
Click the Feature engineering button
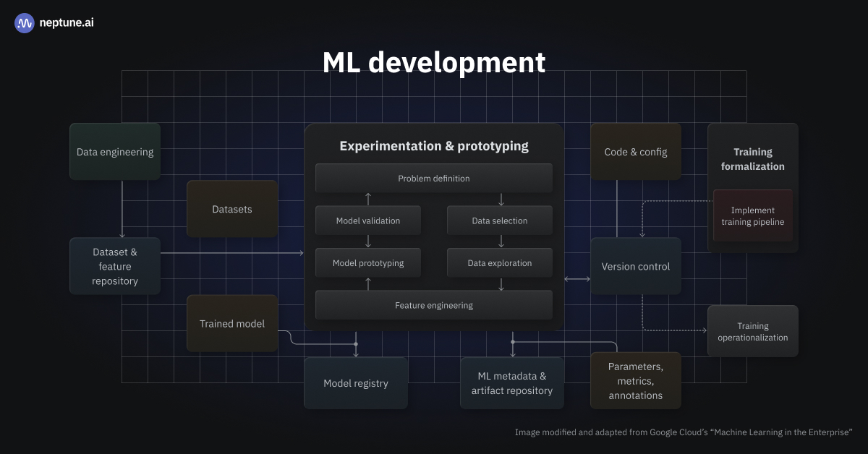point(434,304)
